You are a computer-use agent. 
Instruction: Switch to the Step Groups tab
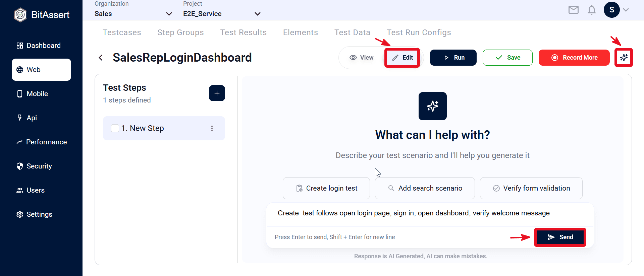click(x=180, y=32)
